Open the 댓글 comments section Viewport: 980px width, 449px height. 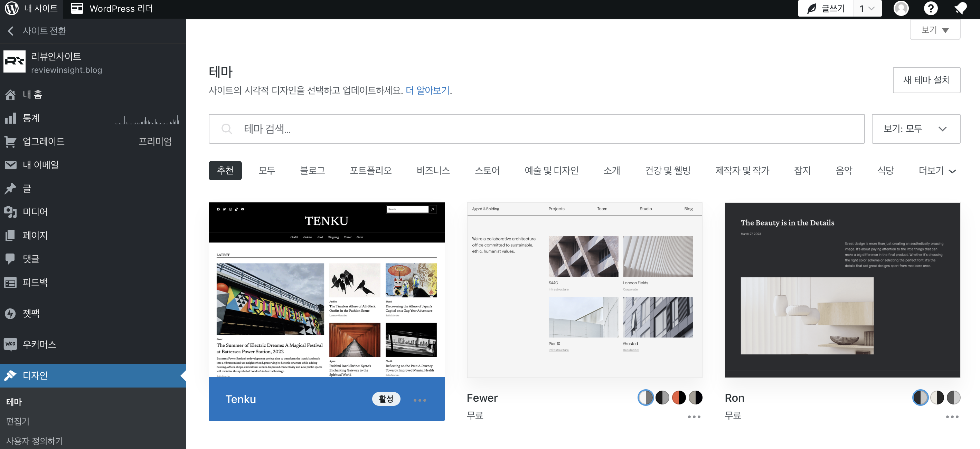tap(10, 259)
